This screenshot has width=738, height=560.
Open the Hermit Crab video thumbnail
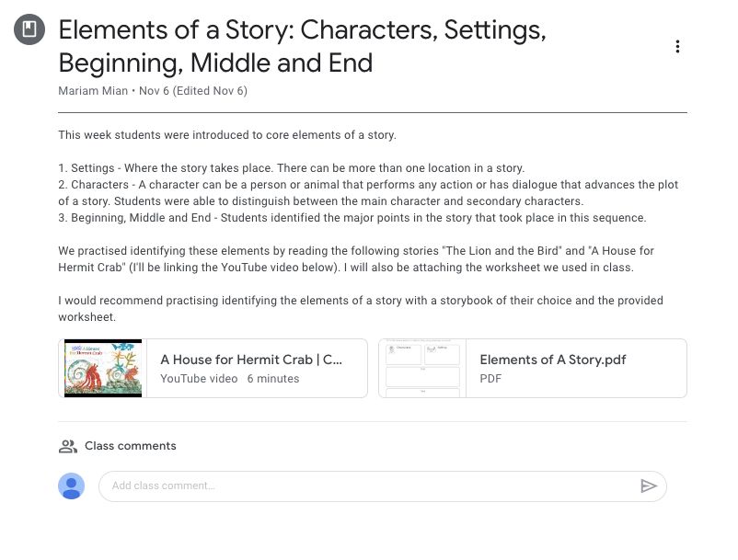pyautogui.click(x=103, y=369)
